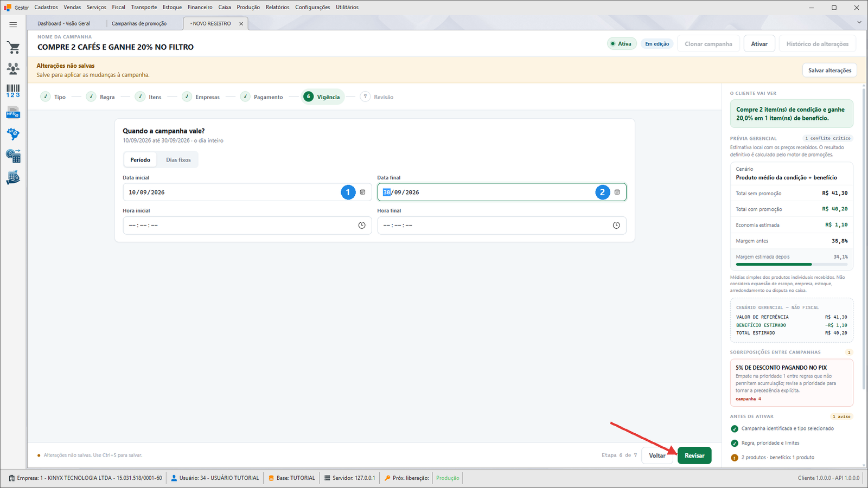Open clock picker for Hora inicial
Image resolution: width=868 pixels, height=488 pixels.
point(362,226)
